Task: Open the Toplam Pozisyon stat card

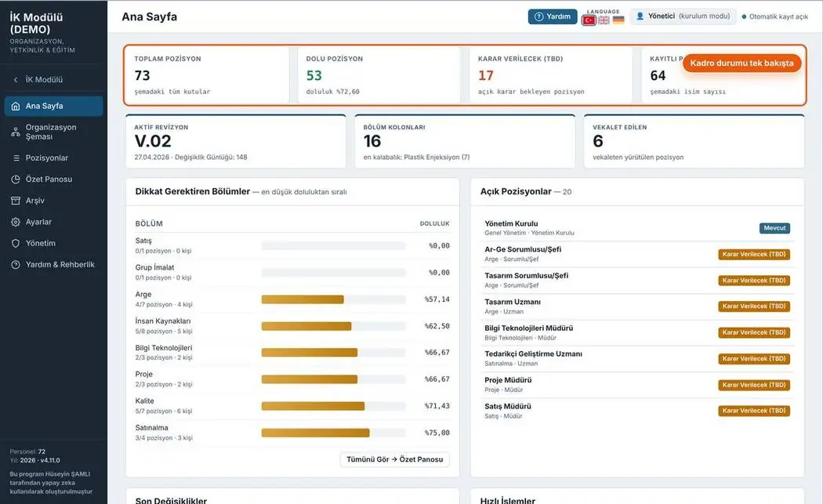Action: pyautogui.click(x=208, y=75)
